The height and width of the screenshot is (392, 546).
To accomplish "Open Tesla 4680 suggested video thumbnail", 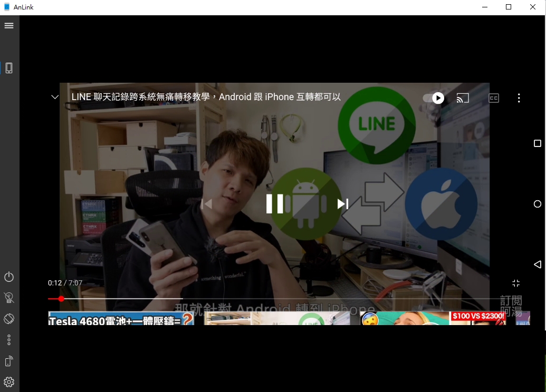I will pyautogui.click(x=121, y=318).
